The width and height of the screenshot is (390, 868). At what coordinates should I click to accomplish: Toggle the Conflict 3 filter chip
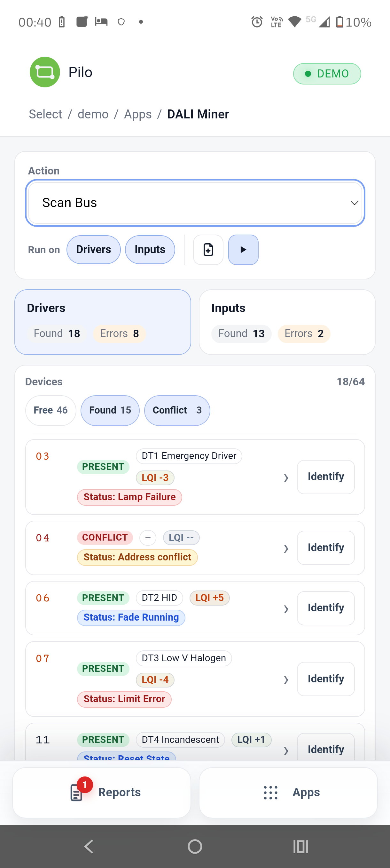tap(177, 410)
